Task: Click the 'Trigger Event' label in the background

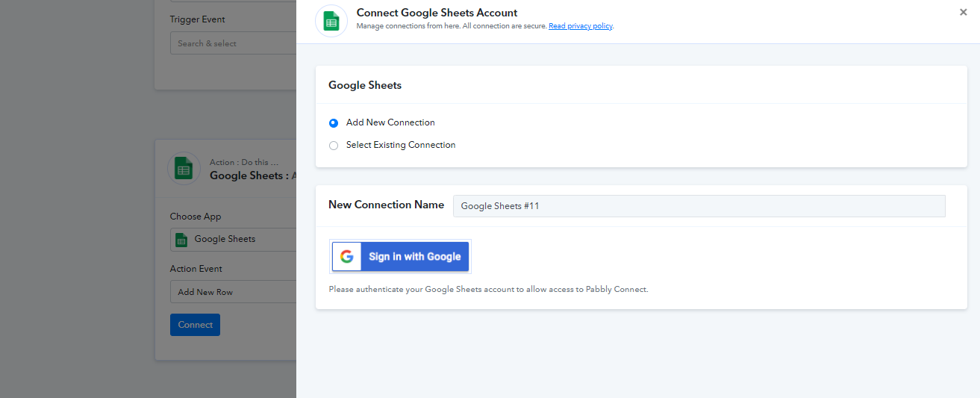Action: 197,19
